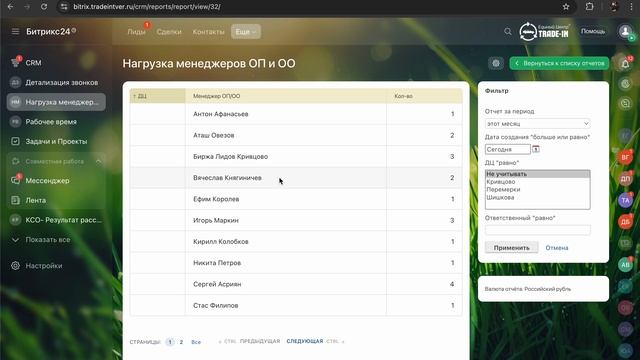Go to page 1 of report
This screenshot has width=640, height=360.
pyautogui.click(x=170, y=342)
